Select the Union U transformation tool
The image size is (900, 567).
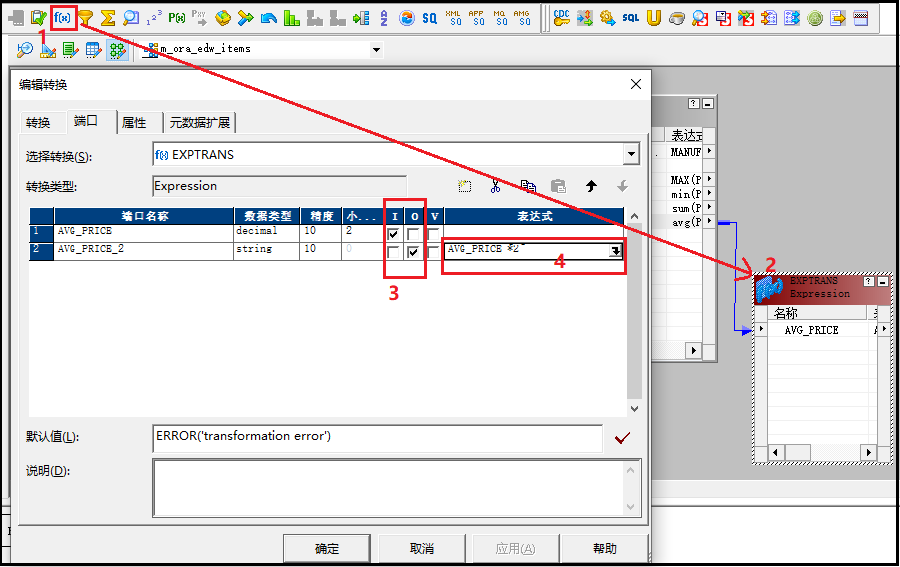point(653,18)
